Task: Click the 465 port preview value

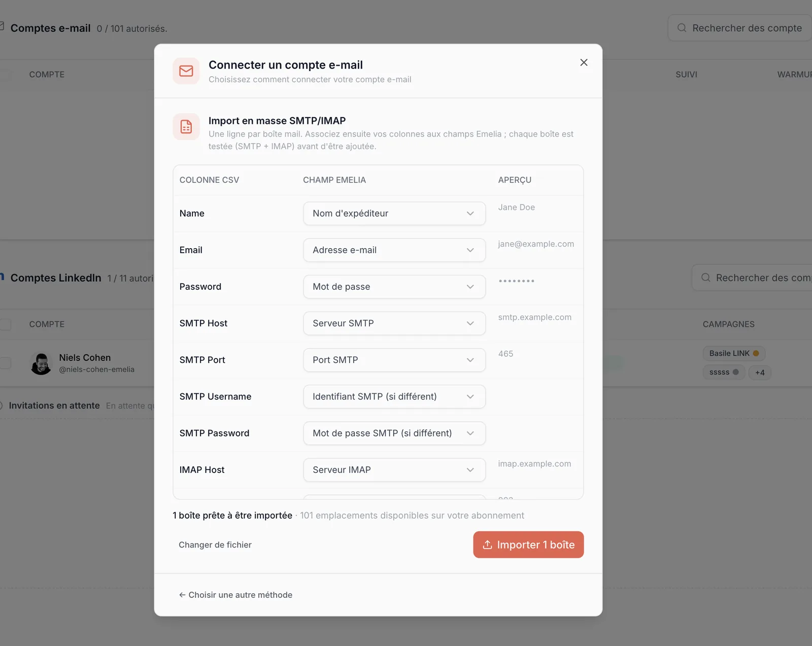Action: (x=505, y=354)
